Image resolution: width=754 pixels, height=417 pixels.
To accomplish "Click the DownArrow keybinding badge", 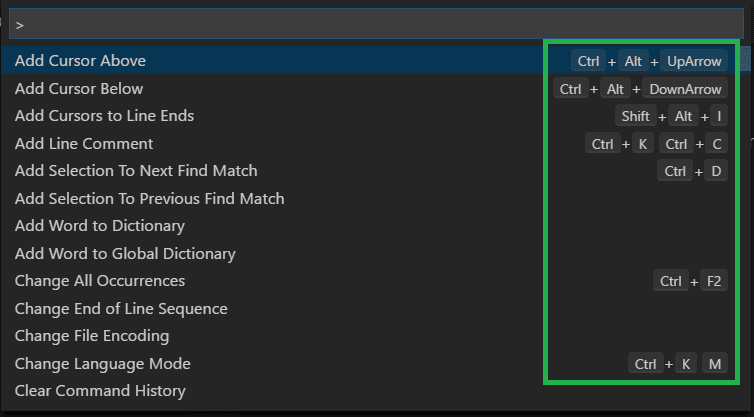I will [685, 89].
